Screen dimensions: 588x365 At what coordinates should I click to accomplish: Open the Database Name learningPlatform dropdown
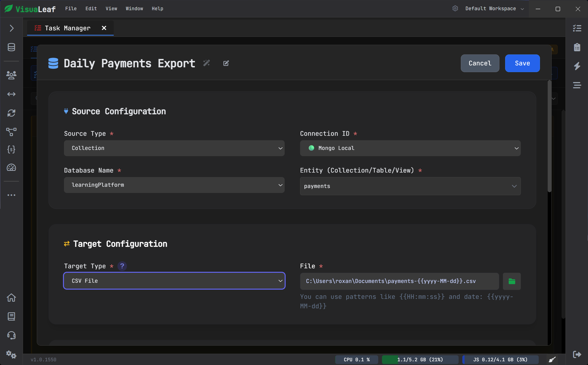(174, 185)
